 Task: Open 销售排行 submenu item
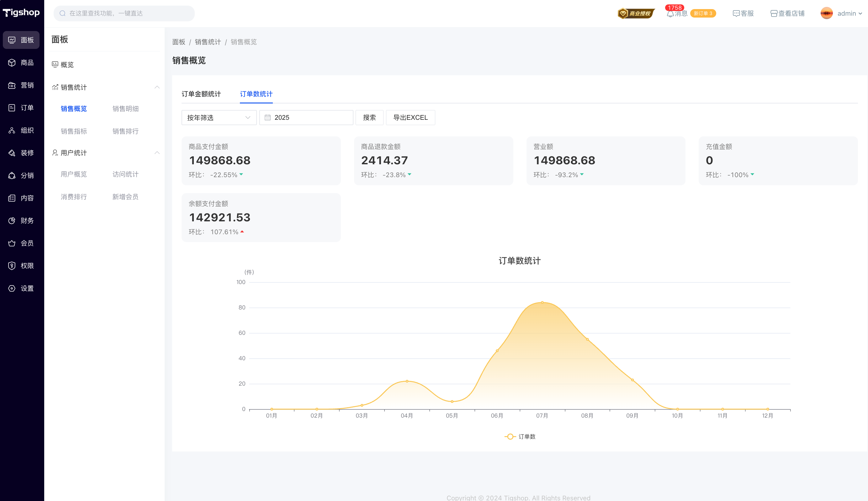point(125,131)
